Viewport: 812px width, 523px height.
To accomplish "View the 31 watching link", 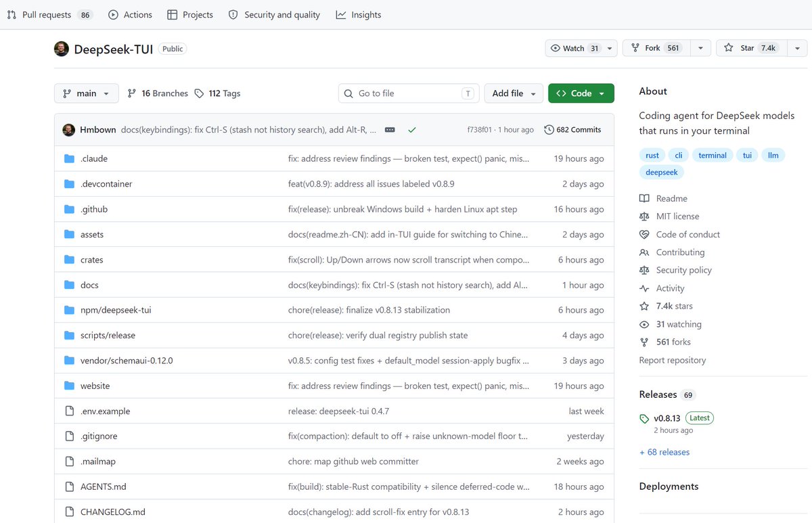I will pos(671,324).
